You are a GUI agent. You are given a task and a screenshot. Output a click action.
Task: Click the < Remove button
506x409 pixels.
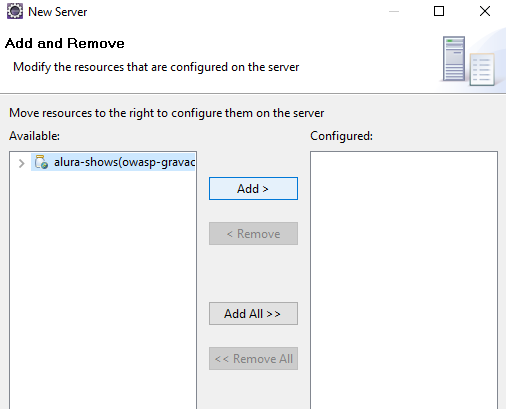pos(253,234)
